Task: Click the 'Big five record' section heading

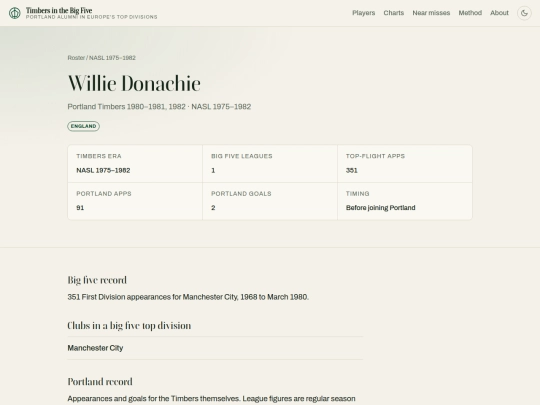Action: click(x=97, y=280)
